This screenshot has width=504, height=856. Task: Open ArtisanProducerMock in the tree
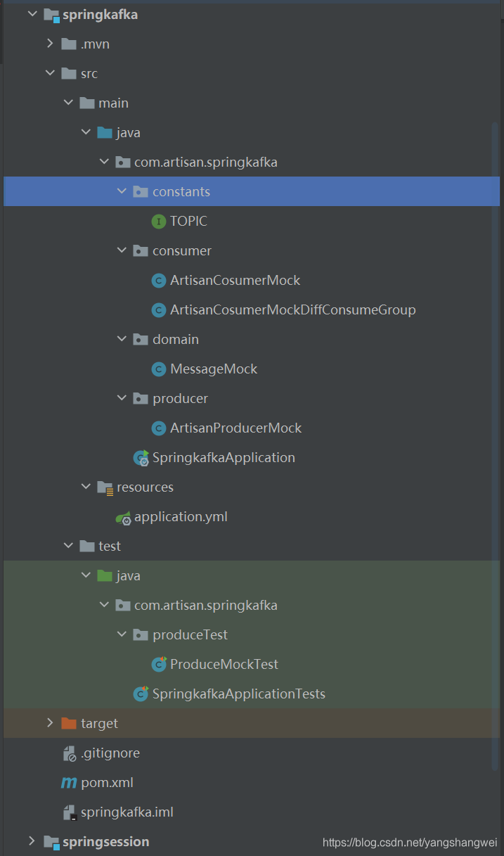coord(235,428)
